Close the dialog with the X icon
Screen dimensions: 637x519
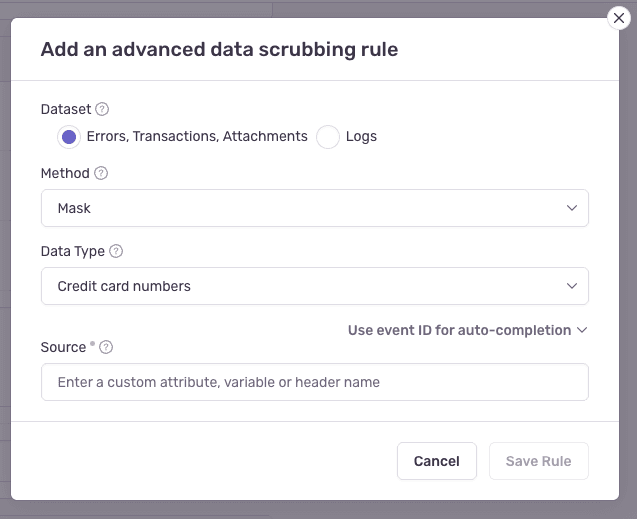(x=619, y=18)
